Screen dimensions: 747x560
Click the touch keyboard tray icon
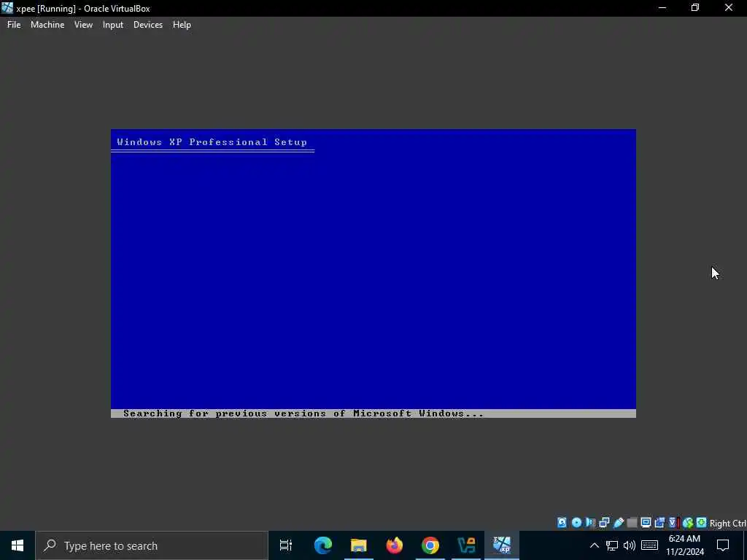649,545
